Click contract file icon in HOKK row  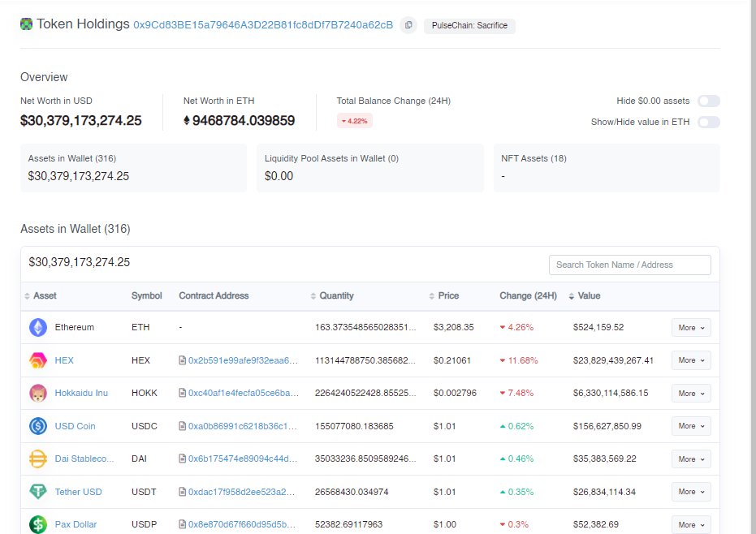coord(182,393)
